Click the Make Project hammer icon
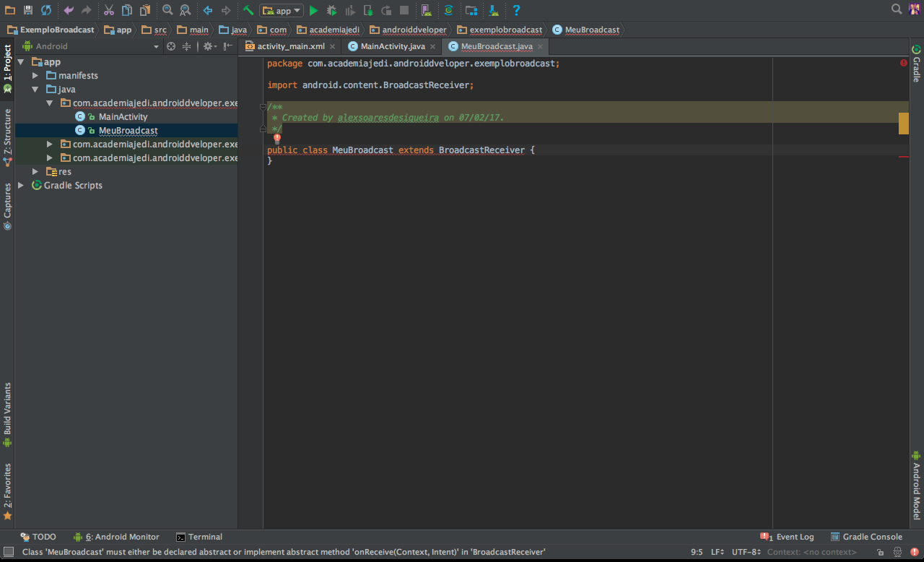This screenshot has width=924, height=562. pyautogui.click(x=248, y=10)
